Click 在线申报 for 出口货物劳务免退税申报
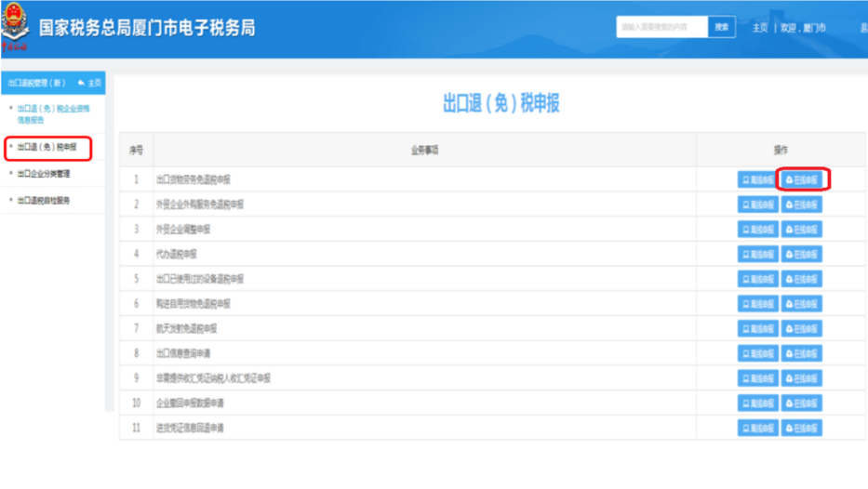The width and height of the screenshot is (868, 489). (802, 179)
